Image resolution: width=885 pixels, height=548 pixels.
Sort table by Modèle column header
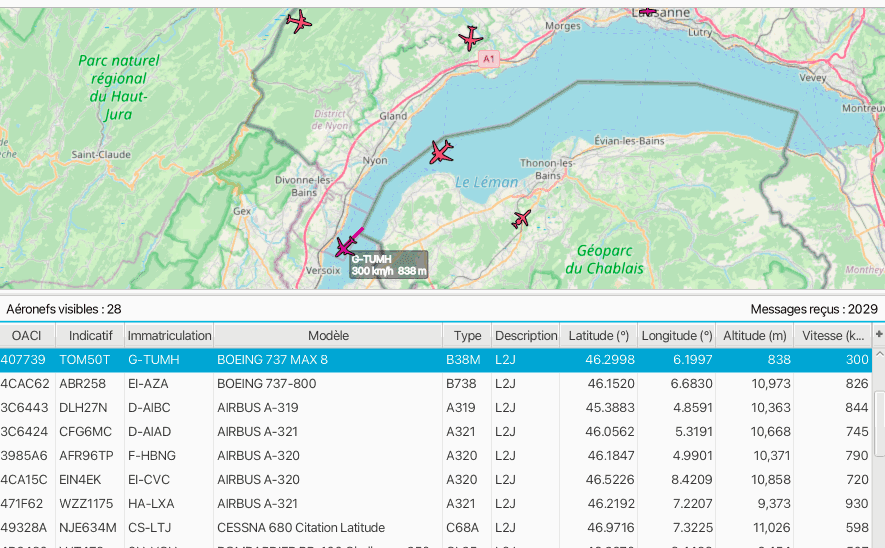coord(328,336)
